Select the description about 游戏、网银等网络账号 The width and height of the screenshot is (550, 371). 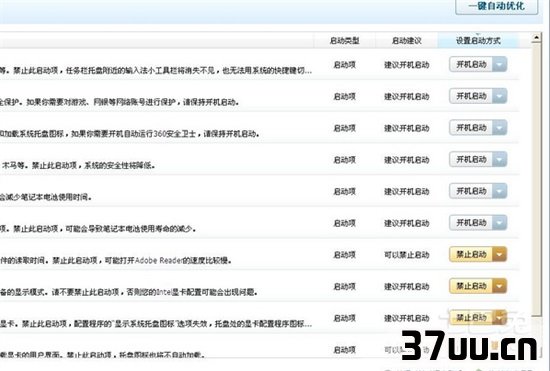(x=120, y=102)
